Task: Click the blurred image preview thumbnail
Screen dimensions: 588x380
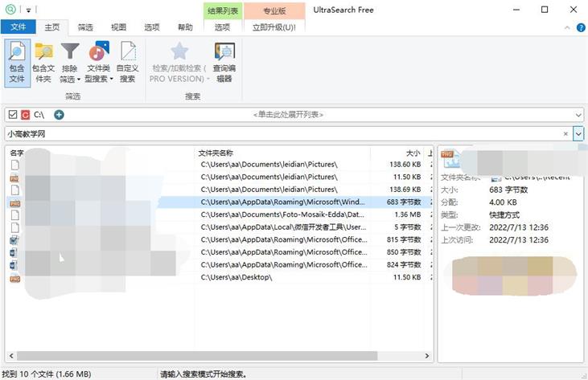Action: tap(511, 276)
